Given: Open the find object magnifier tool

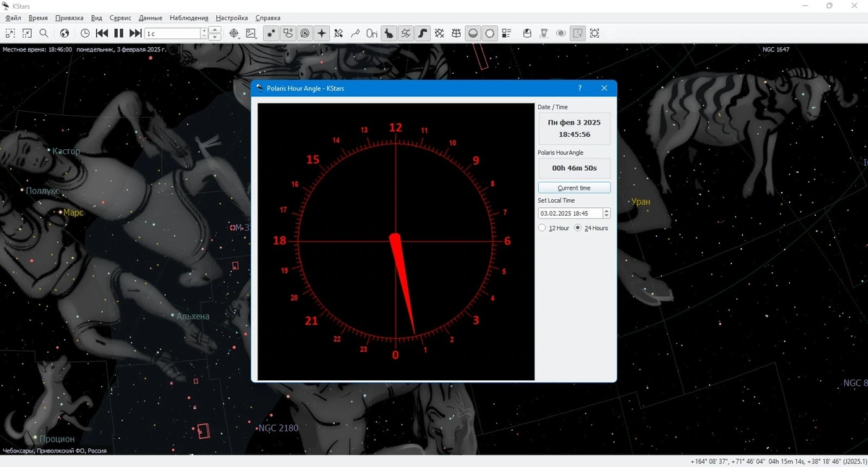Looking at the screenshot, I should tap(44, 33).
